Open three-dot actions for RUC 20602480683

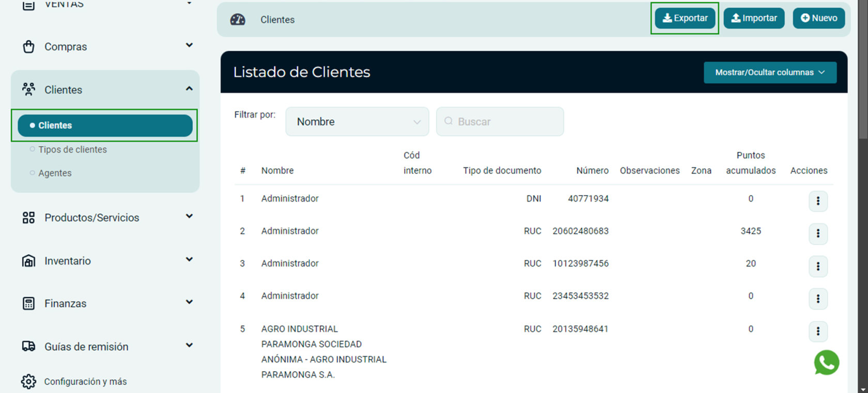click(818, 233)
